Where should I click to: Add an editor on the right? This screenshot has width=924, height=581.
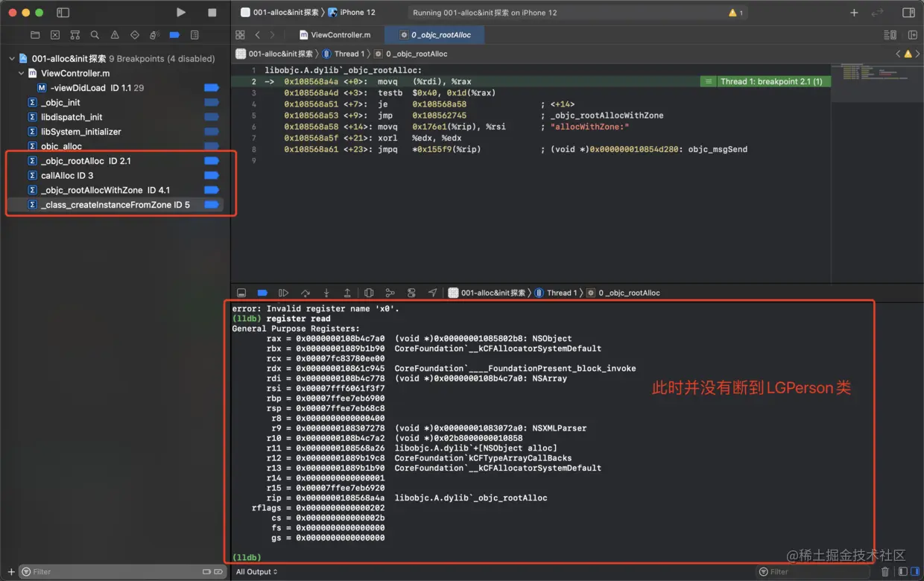point(913,35)
